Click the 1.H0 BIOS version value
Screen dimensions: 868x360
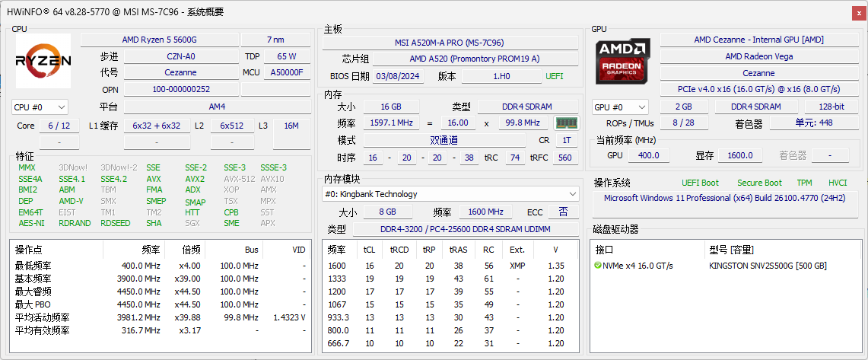click(501, 76)
